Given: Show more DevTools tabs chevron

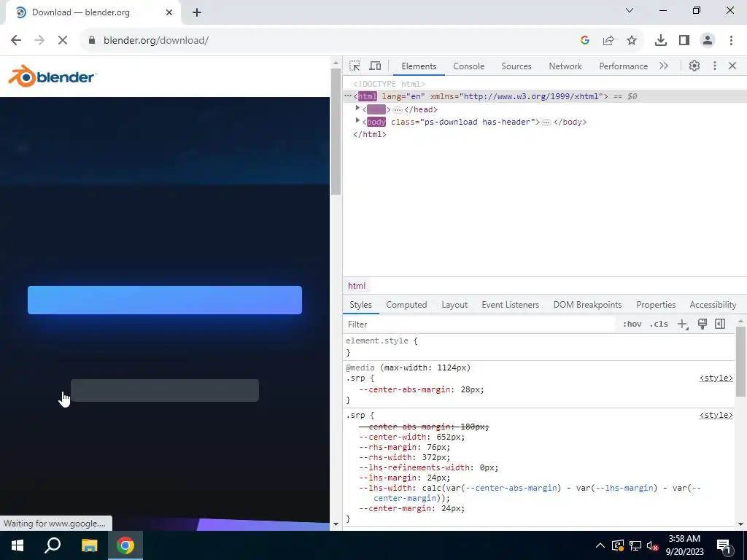Looking at the screenshot, I should 664,66.
